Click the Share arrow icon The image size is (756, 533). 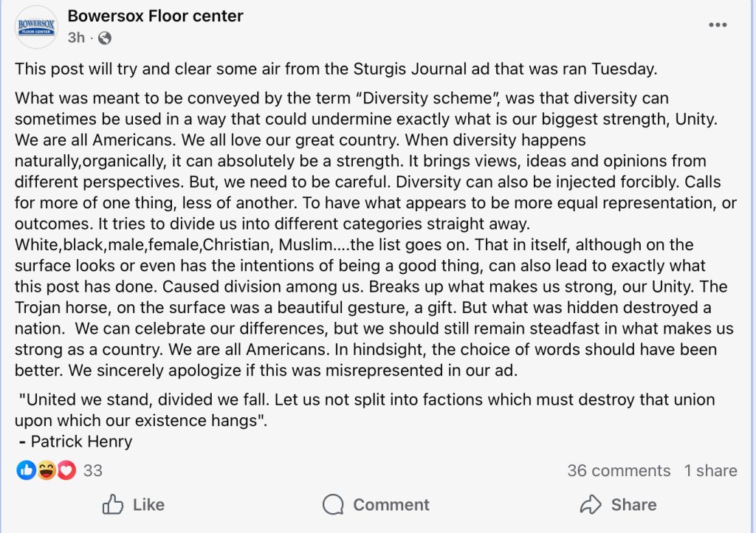pos(591,505)
